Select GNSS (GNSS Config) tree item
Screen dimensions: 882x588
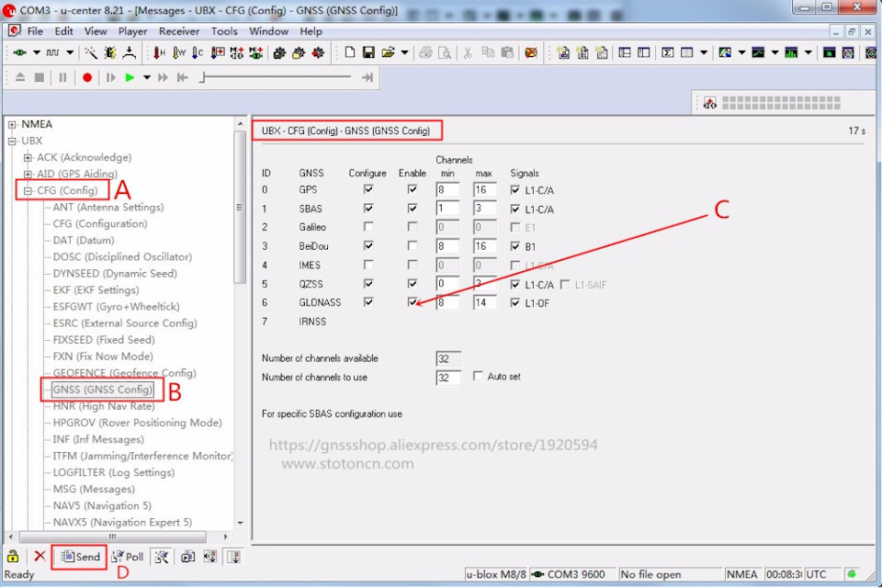[x=102, y=390]
